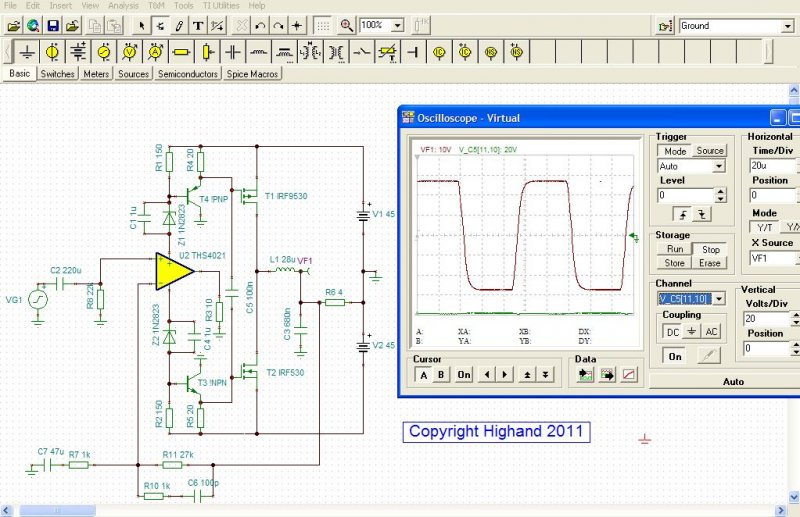Image resolution: width=800 pixels, height=517 pixels.
Task: Adjust trigger Level spinner arrows
Action: pos(720,195)
